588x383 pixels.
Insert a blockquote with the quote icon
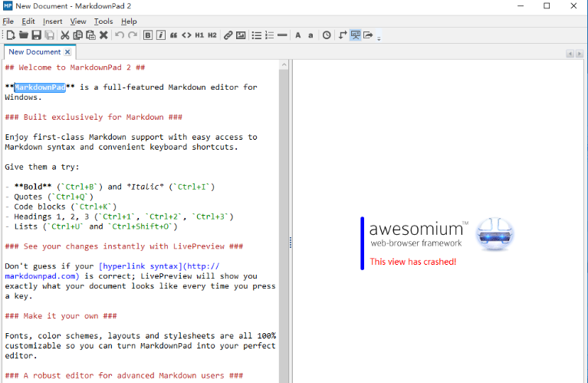(x=173, y=35)
